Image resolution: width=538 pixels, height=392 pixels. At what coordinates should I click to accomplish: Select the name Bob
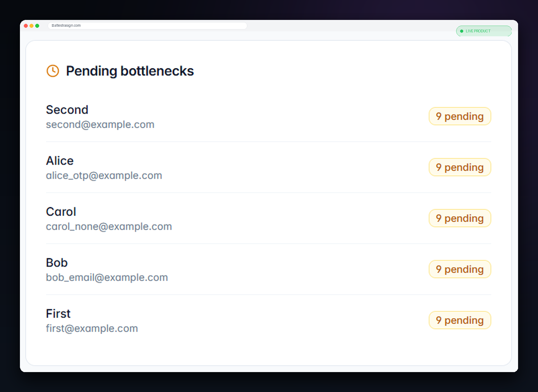[x=57, y=263]
